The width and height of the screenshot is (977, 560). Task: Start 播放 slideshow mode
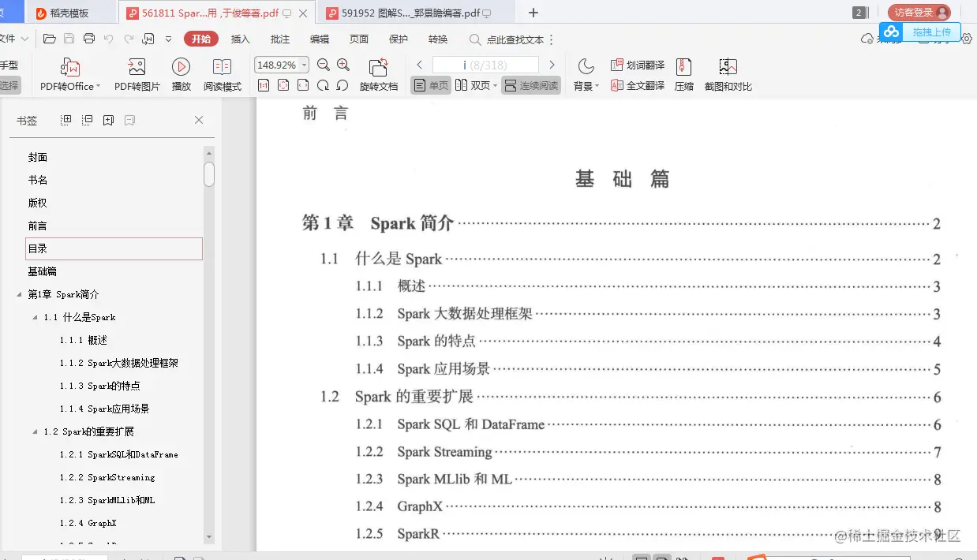182,76
